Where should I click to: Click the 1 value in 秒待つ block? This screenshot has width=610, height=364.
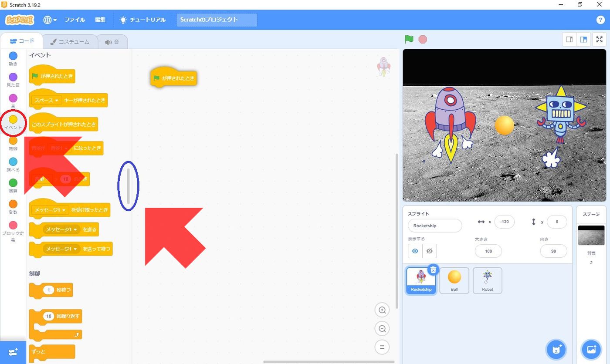[49, 290]
